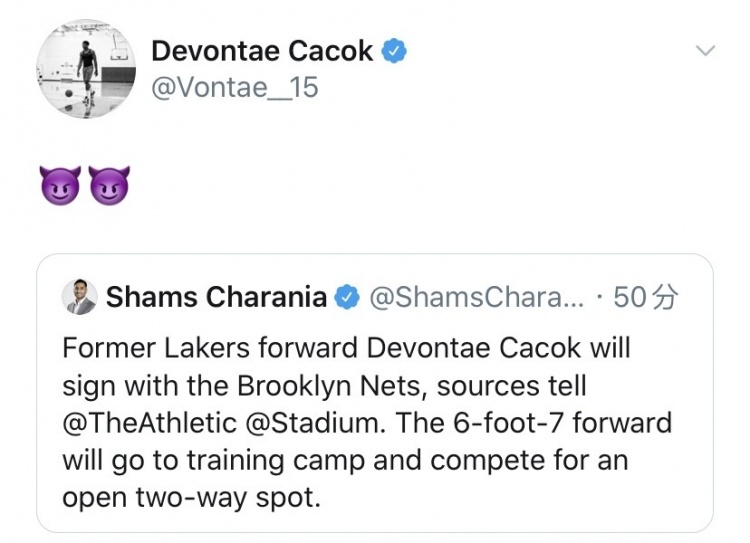
Task: Open the Devontae Cacok display name
Action: coord(262,51)
